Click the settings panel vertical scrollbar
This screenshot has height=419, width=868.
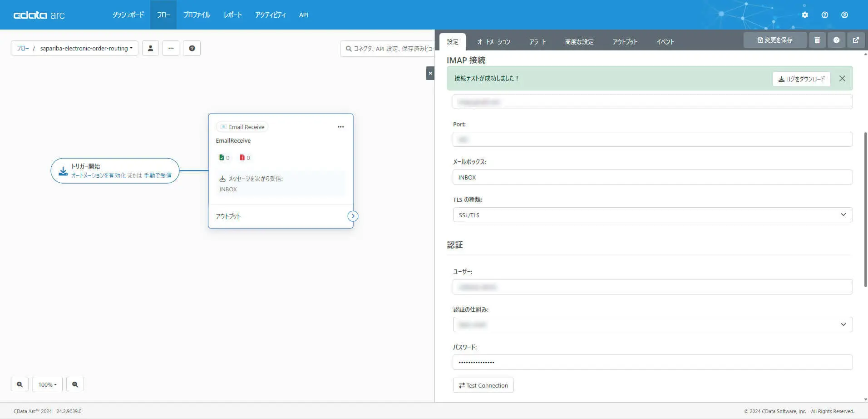[x=865, y=209]
